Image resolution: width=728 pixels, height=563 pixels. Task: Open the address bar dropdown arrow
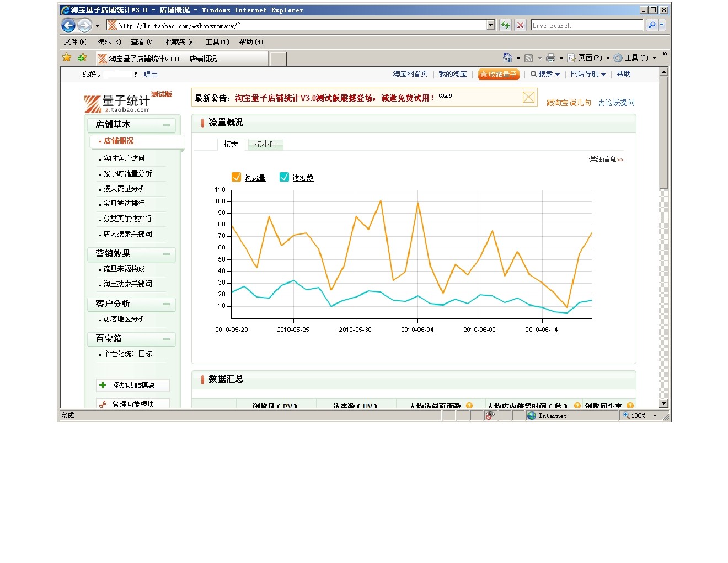point(491,25)
